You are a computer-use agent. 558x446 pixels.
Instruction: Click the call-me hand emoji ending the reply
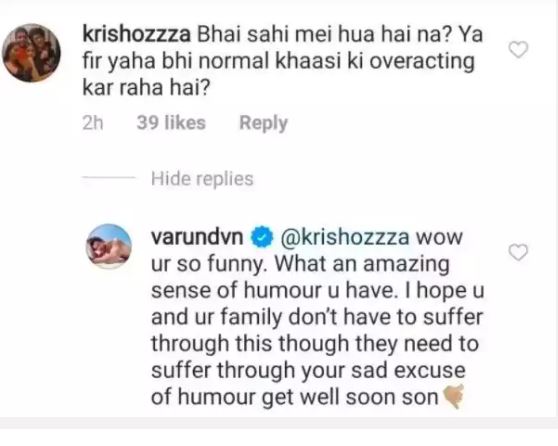click(453, 396)
